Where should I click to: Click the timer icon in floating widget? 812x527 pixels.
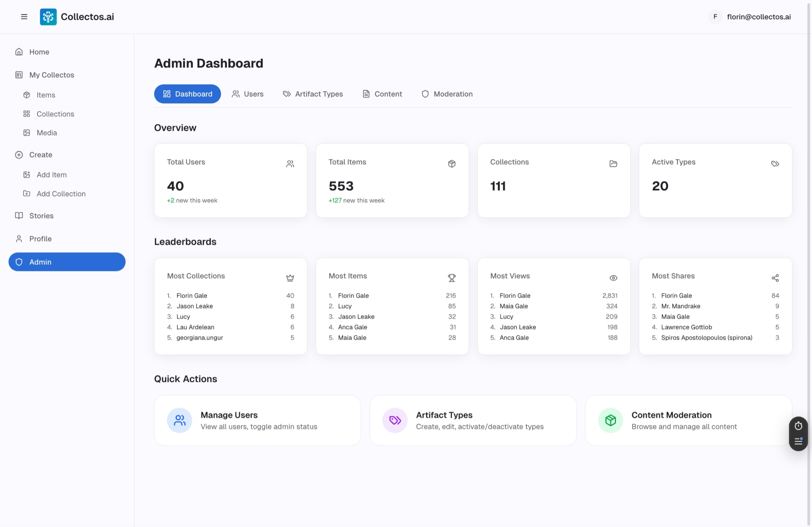coord(798,426)
